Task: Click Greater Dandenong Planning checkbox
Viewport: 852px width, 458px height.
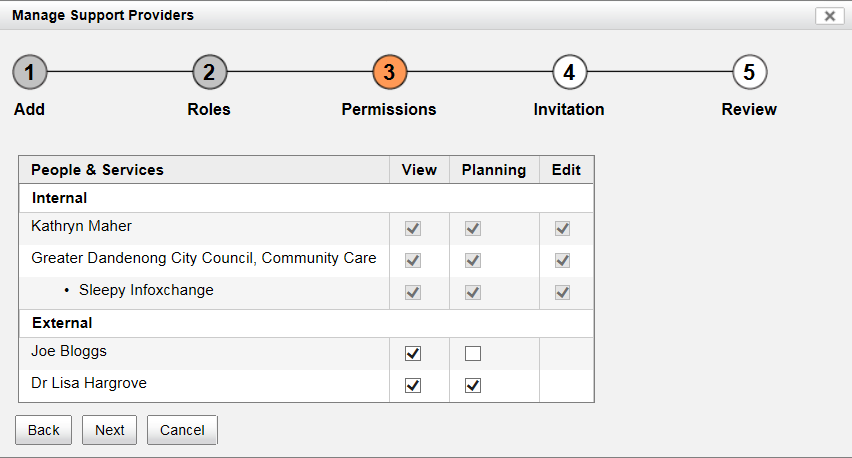Action: 473,260
